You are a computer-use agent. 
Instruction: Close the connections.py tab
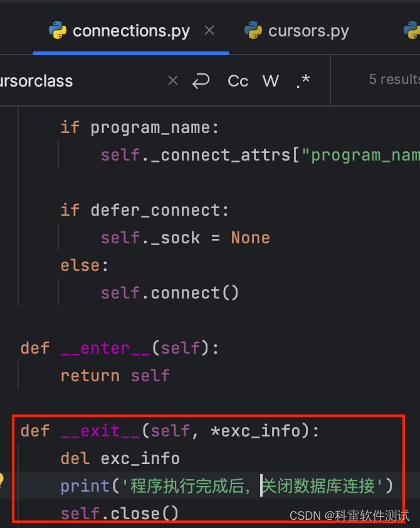click(209, 31)
